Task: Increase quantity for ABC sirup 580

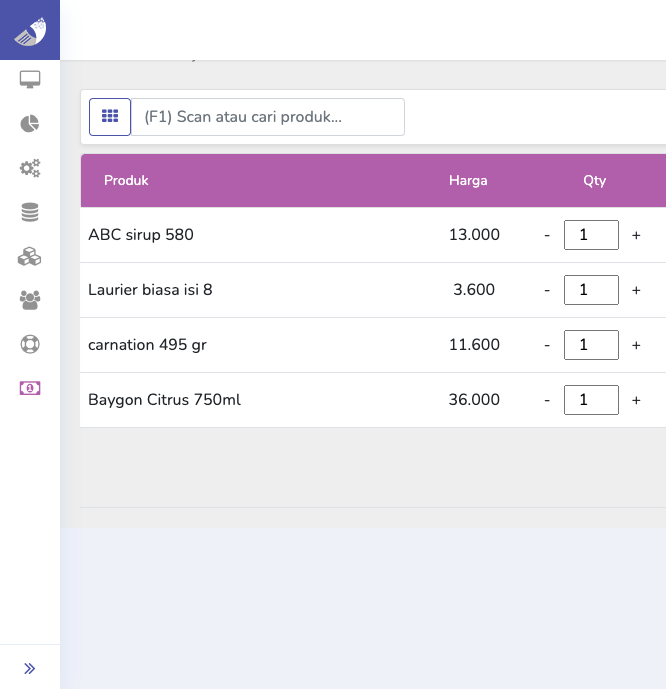Action: (636, 235)
